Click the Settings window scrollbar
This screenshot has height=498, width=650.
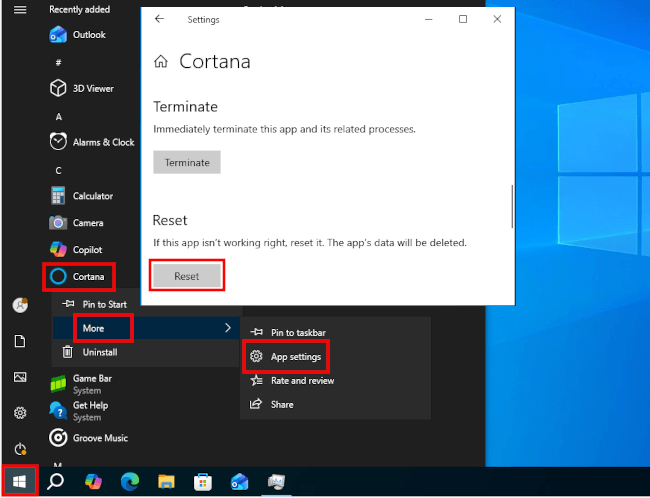512,206
